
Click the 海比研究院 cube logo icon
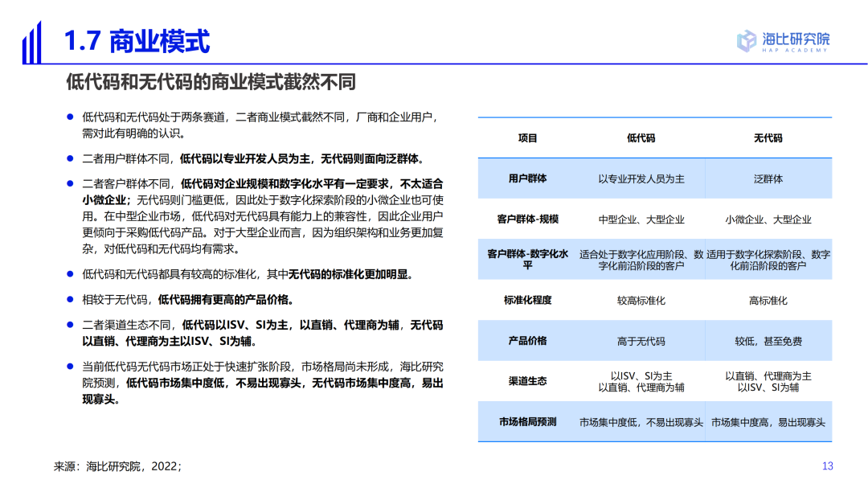[746, 41]
